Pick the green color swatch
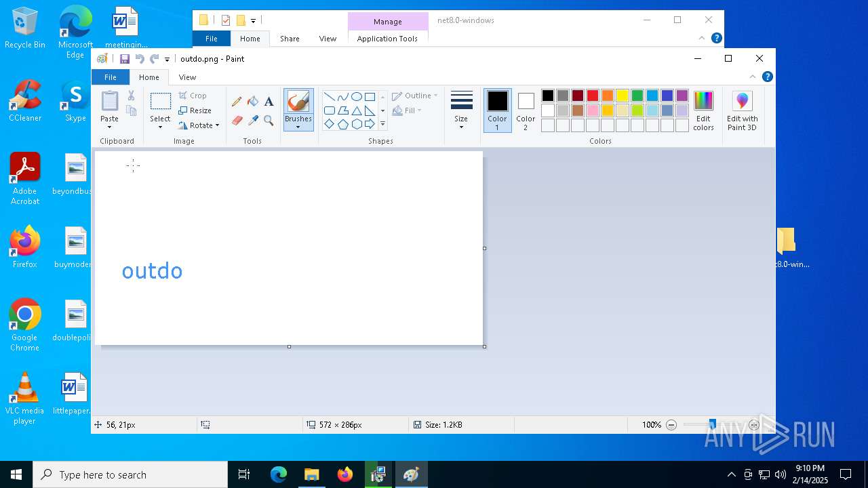The height and width of the screenshot is (488, 868). (637, 96)
